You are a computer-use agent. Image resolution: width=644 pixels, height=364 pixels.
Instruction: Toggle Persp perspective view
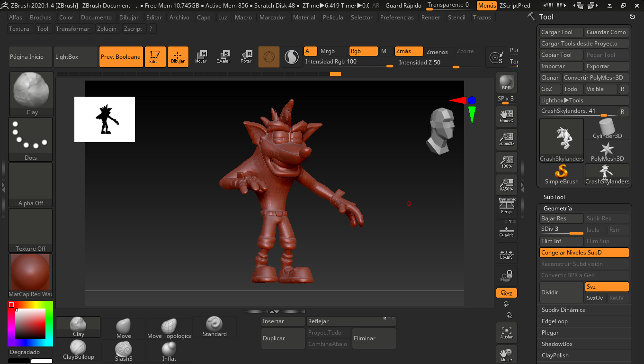506,206
